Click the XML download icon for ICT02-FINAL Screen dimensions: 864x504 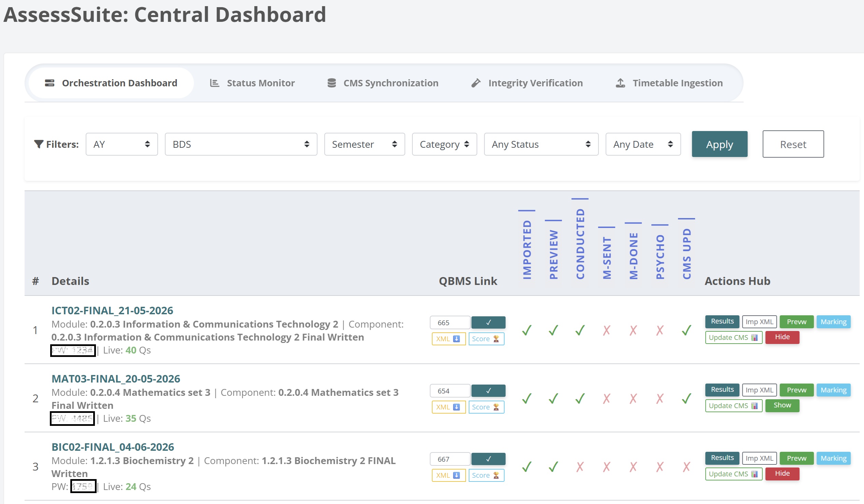point(456,339)
